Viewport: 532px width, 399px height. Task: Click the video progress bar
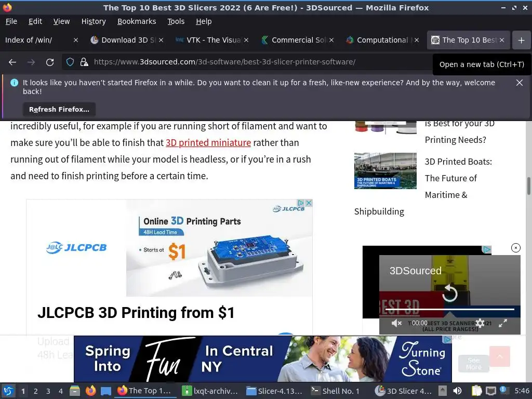[450, 309]
